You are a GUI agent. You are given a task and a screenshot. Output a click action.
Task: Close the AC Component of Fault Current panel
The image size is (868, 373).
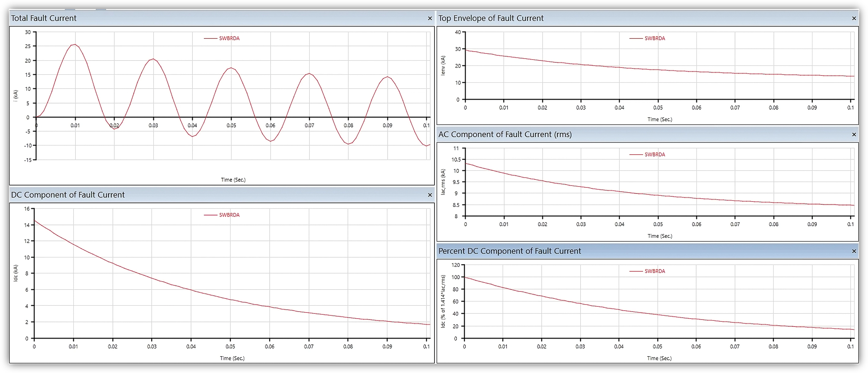click(854, 135)
